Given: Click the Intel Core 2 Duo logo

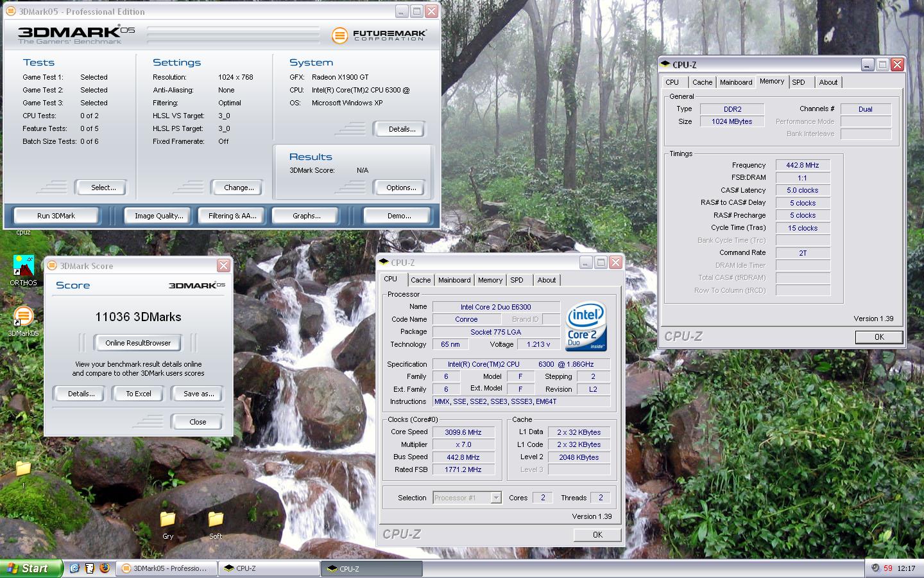Looking at the screenshot, I should point(586,328).
